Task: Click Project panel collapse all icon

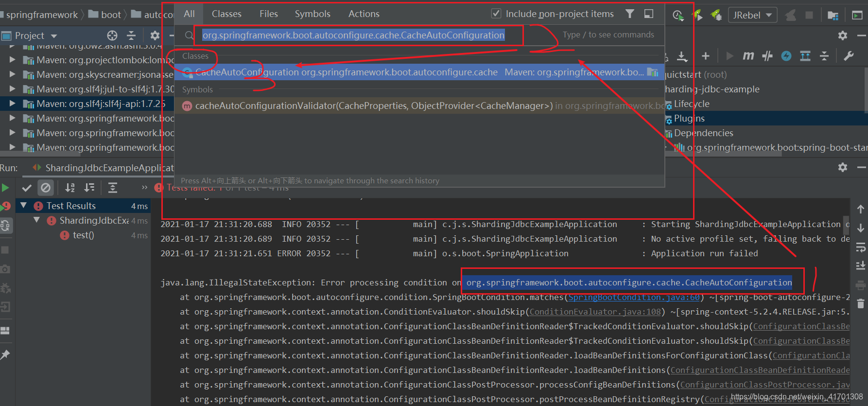Action: tap(131, 35)
